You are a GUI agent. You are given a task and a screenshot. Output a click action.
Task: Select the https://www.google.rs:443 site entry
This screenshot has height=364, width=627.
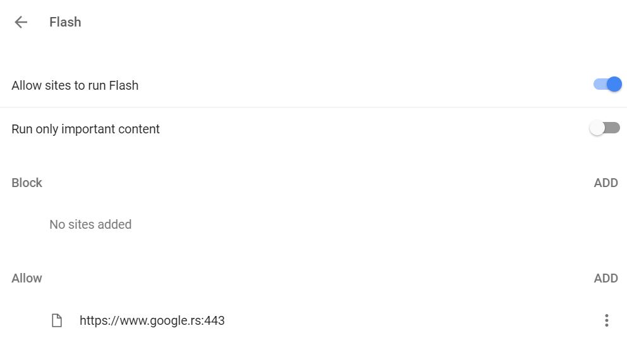[x=152, y=320]
